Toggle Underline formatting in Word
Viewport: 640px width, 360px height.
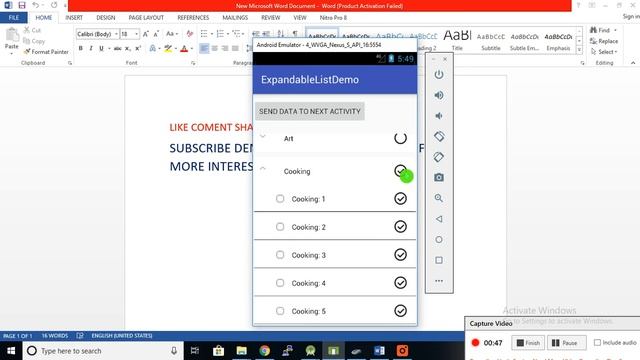[x=101, y=48]
